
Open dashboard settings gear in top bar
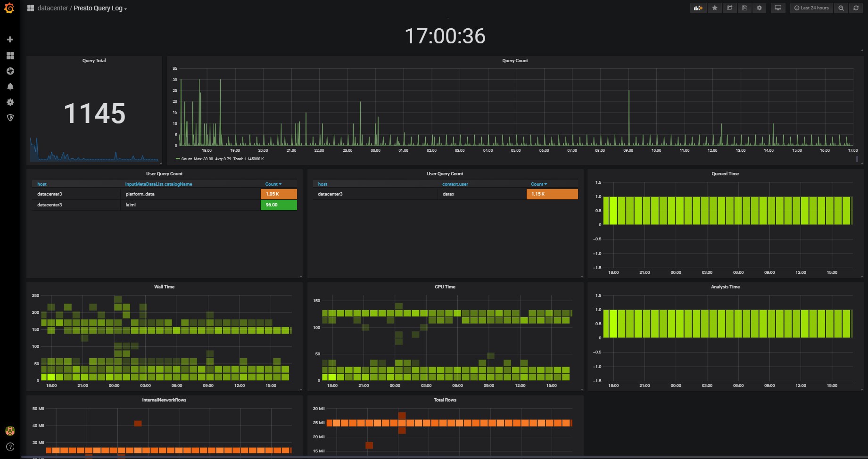click(x=759, y=8)
